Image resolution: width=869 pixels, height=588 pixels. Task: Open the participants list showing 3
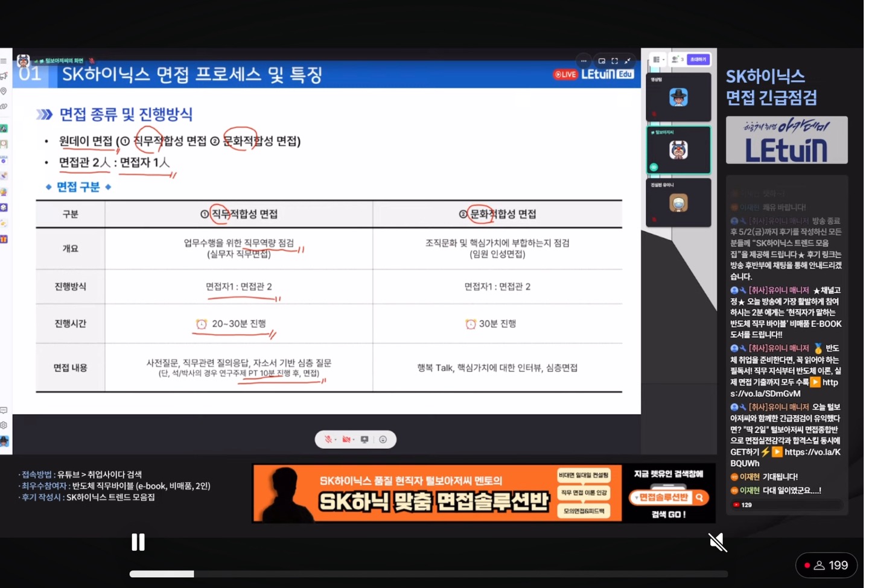[x=678, y=59]
